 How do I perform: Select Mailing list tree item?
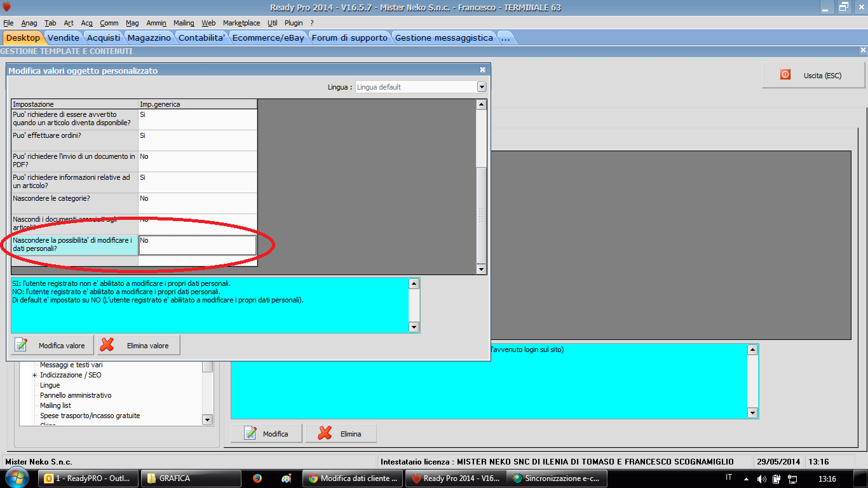click(x=55, y=405)
